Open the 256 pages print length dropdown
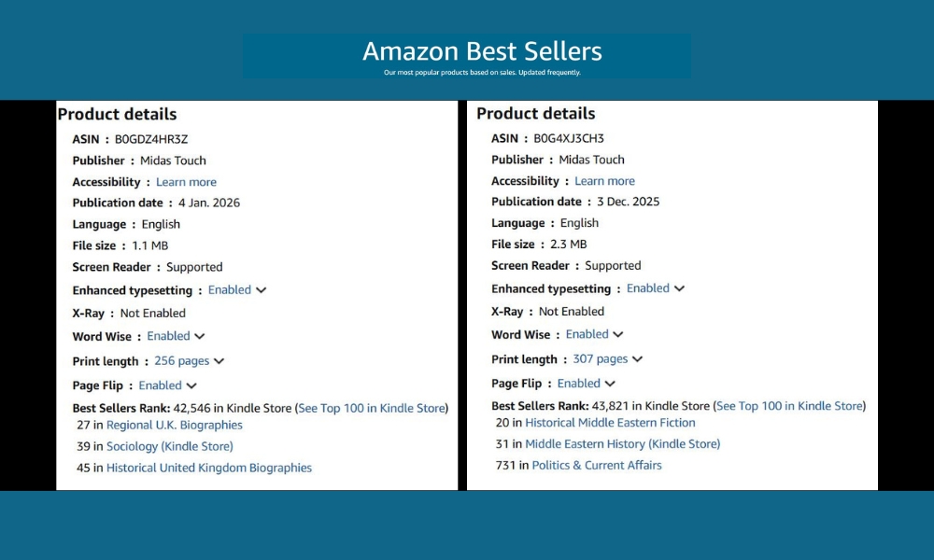This screenshot has height=560, width=934. (x=219, y=361)
